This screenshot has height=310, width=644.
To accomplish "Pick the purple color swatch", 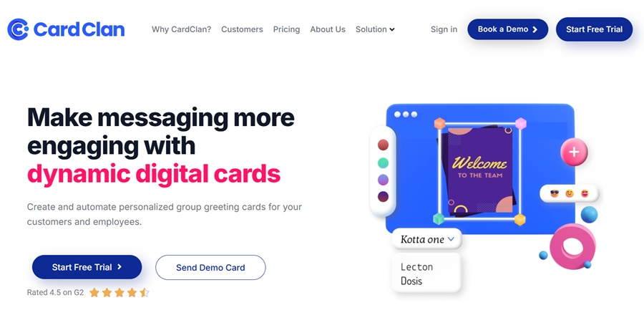I will click(x=384, y=180).
